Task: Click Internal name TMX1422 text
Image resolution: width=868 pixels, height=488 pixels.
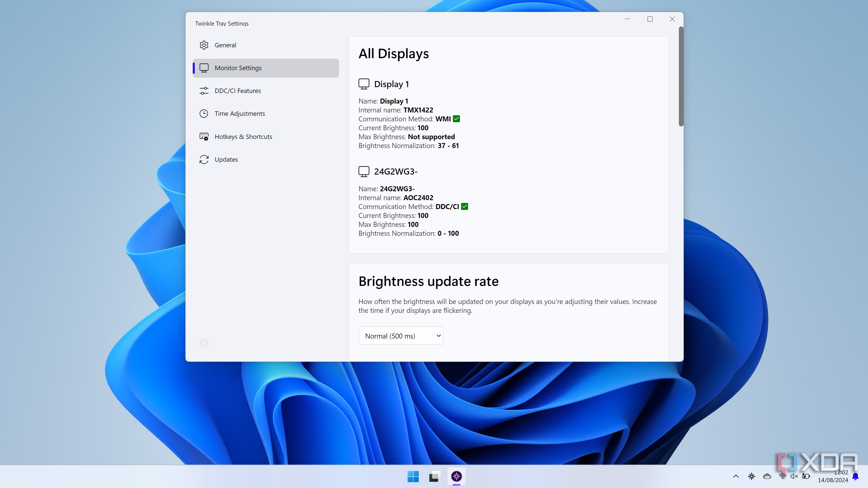Action: (396, 110)
